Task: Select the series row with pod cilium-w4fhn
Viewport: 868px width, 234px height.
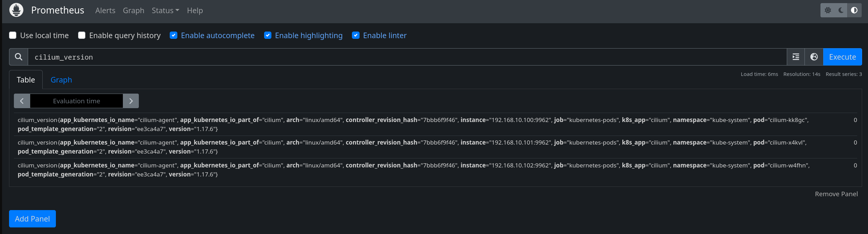Action: [x=435, y=170]
